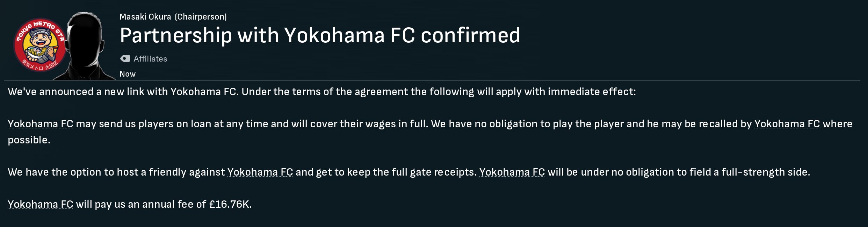Open Yokohama FC link after 'new link with'

click(x=203, y=92)
